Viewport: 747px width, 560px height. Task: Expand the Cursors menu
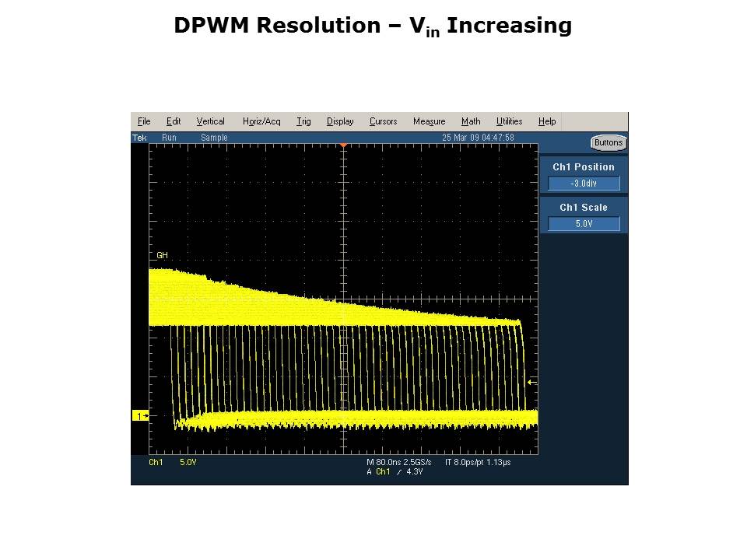[383, 121]
